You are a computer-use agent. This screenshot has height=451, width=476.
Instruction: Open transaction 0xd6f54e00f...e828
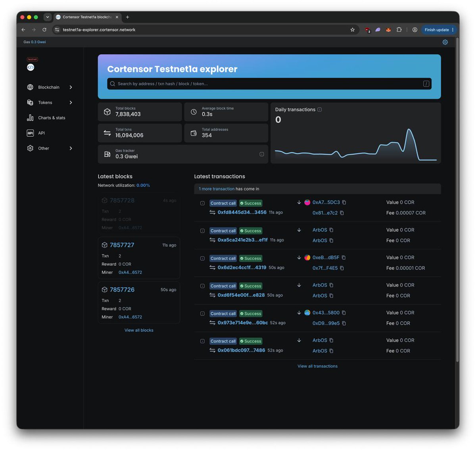pyautogui.click(x=241, y=295)
